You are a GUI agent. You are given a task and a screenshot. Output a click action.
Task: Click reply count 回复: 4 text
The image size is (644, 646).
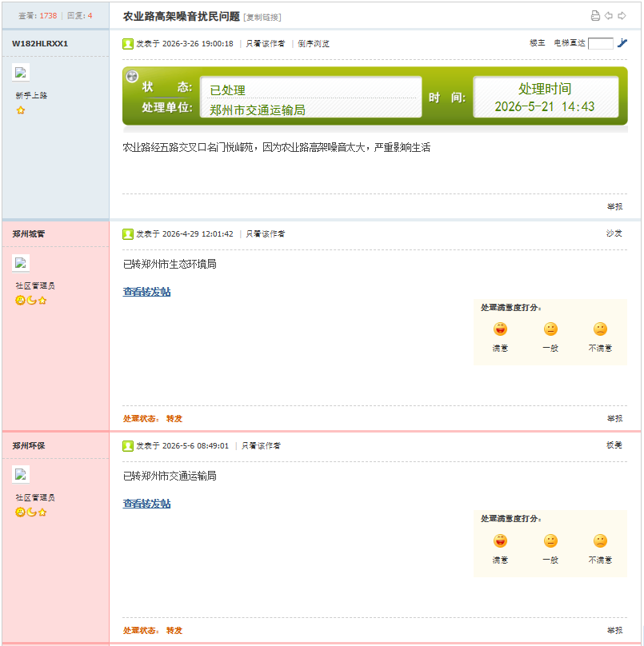[79, 16]
